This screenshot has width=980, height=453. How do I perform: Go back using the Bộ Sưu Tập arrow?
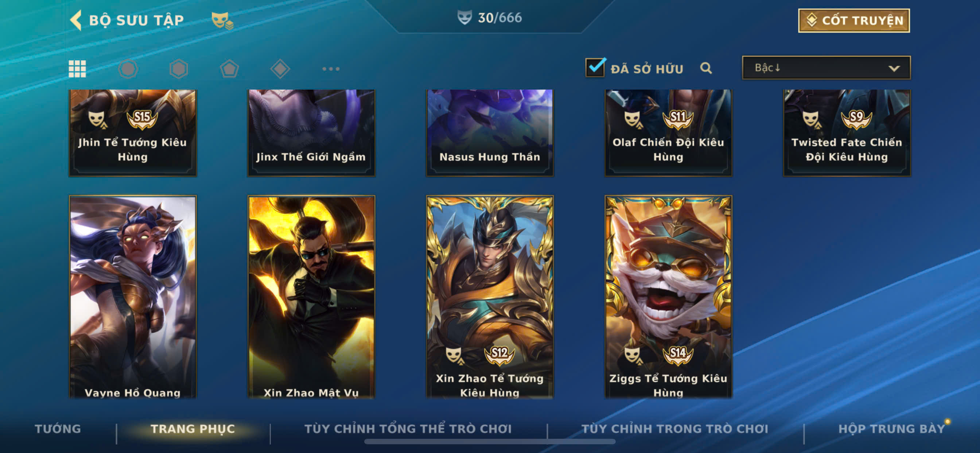(76, 20)
